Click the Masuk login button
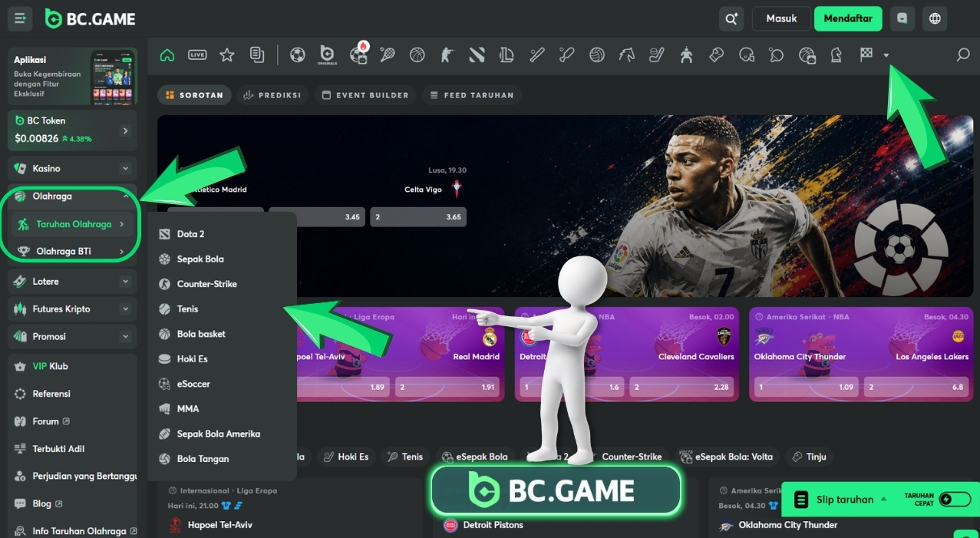This screenshot has height=538, width=980. pyautogui.click(x=781, y=18)
